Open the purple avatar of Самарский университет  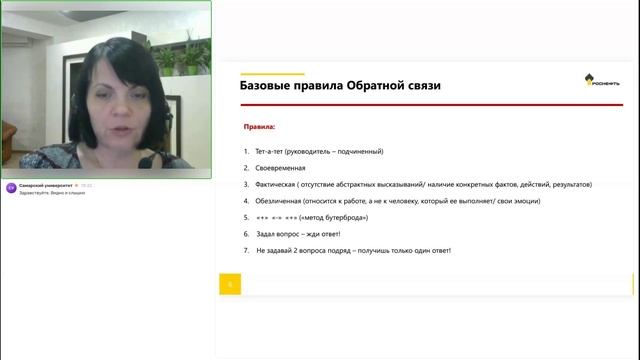(11, 188)
